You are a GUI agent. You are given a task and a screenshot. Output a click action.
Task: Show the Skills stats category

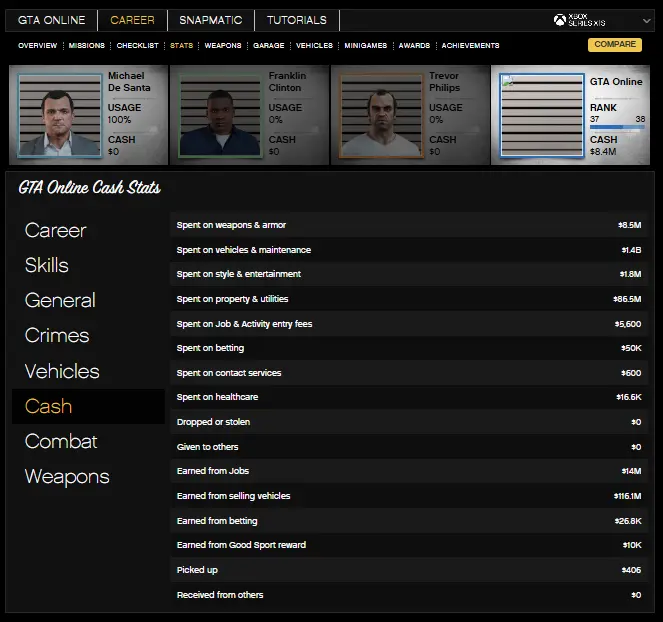[47, 265]
